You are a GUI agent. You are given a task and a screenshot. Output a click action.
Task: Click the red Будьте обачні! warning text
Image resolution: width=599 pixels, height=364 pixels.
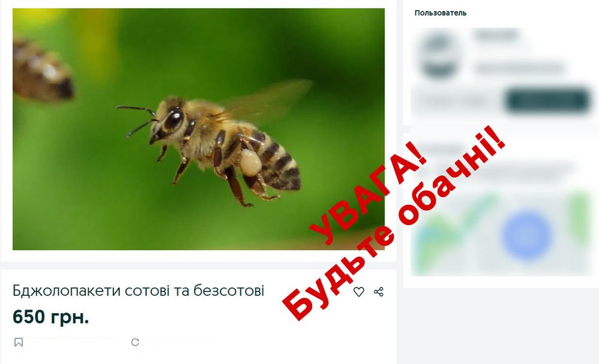pyautogui.click(x=394, y=223)
